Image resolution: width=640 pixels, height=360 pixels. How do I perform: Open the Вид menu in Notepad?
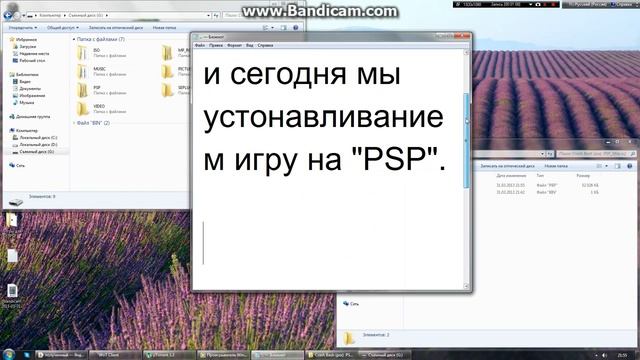tap(250, 45)
